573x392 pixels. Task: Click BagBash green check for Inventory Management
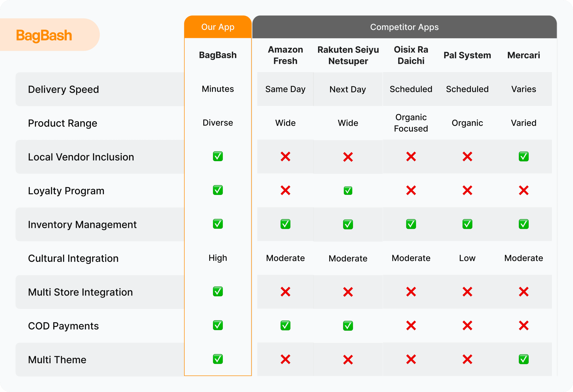(218, 224)
